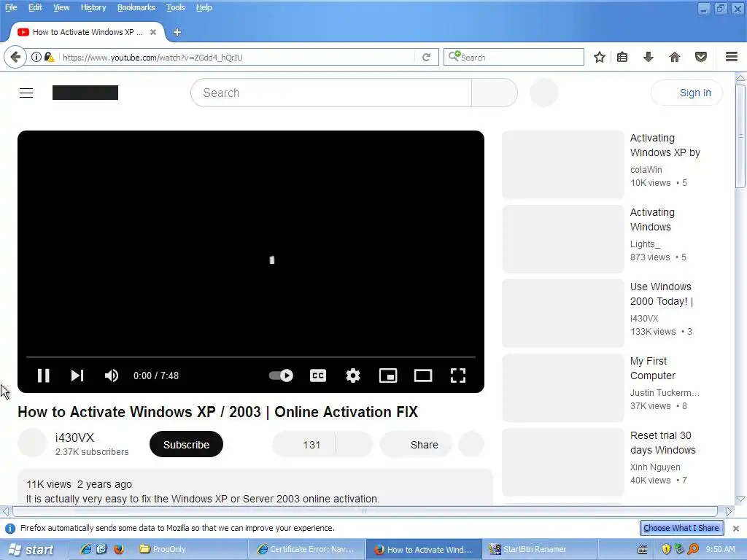Click Choose What I Share button

tap(681, 528)
